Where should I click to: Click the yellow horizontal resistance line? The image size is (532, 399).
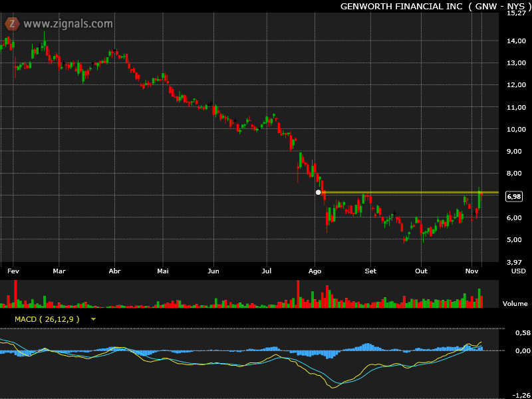click(410, 192)
